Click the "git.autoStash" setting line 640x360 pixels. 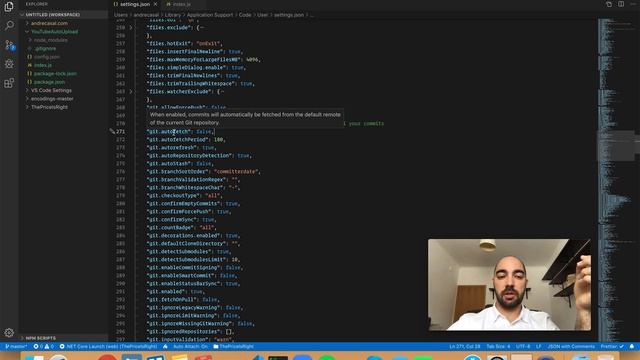(180, 164)
